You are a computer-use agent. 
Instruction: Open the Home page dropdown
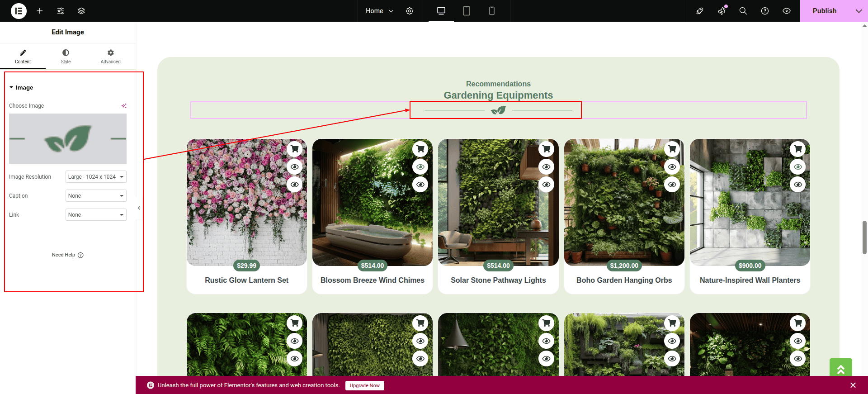379,11
